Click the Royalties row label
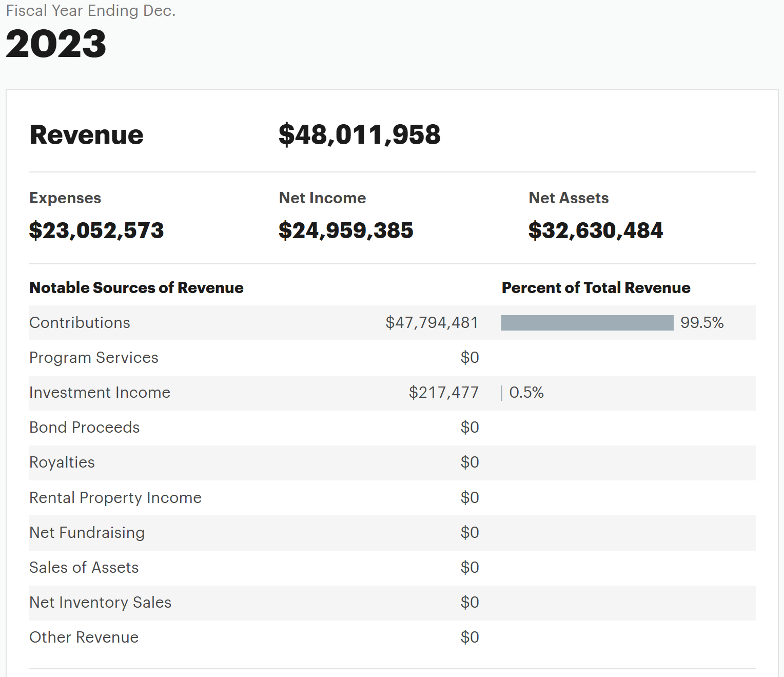The width and height of the screenshot is (784, 677). tap(62, 462)
